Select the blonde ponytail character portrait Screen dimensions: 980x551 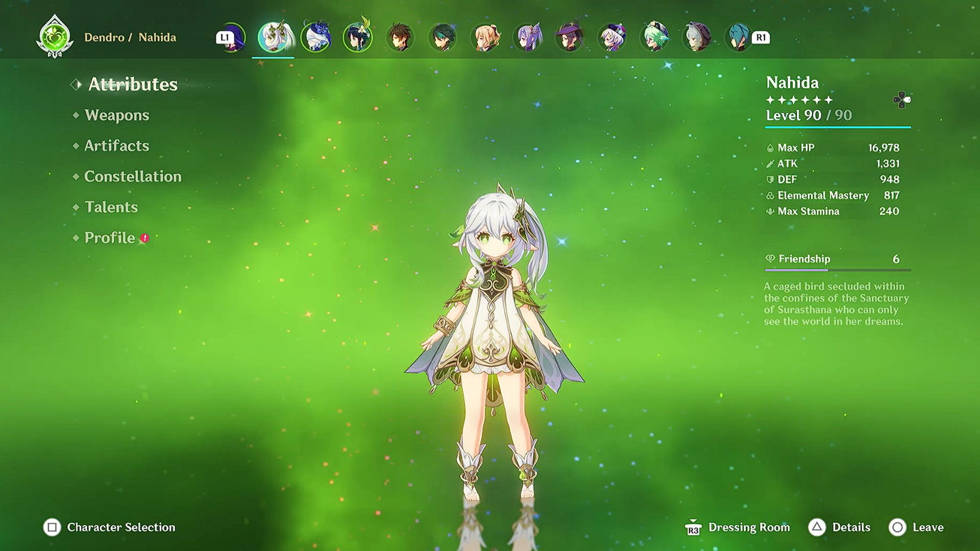point(485,37)
